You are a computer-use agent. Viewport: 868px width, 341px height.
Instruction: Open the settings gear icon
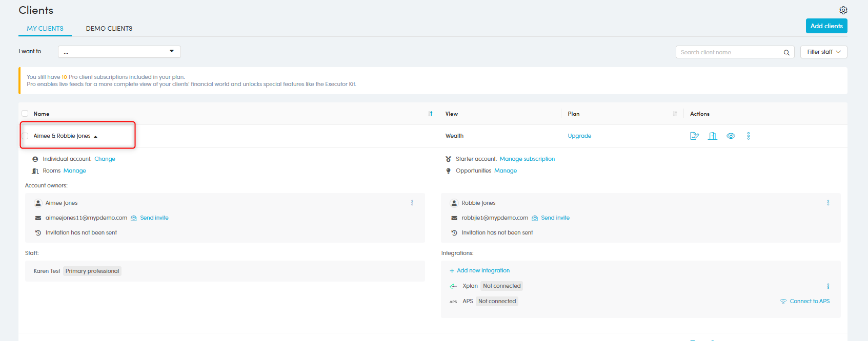843,10
